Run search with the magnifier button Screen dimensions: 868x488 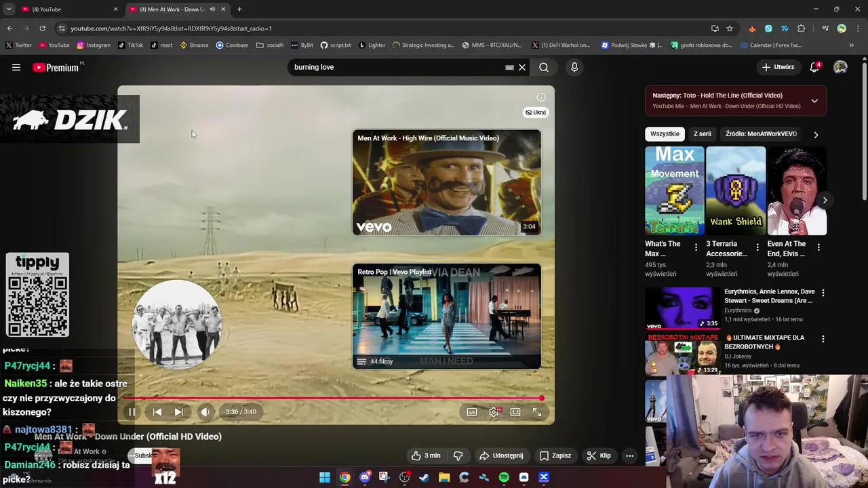coord(544,67)
